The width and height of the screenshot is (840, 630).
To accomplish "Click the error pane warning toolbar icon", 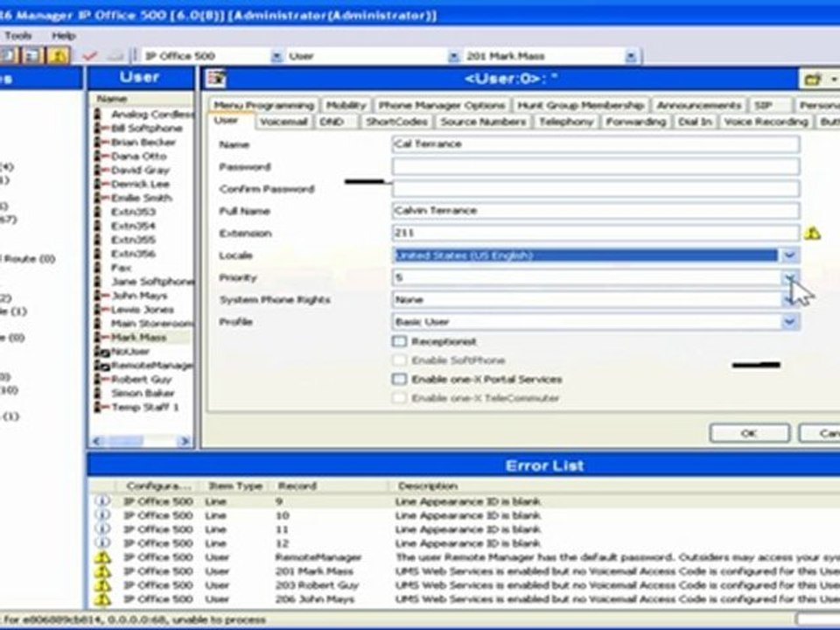I will [x=59, y=55].
